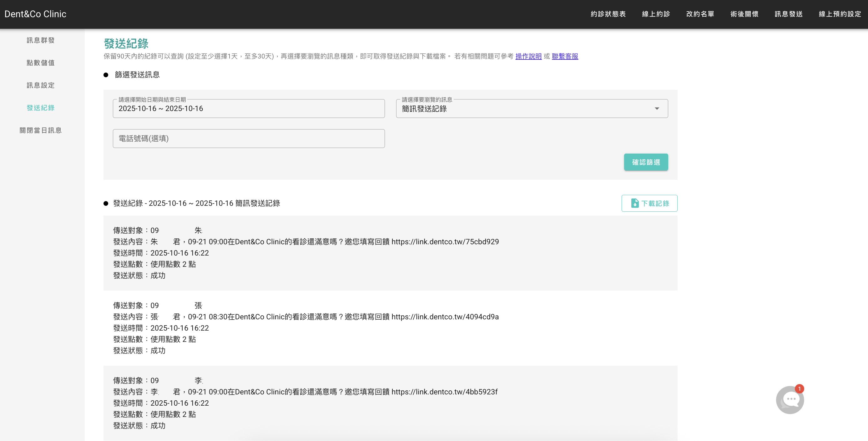Open the 操作說明 instructions link
This screenshot has width=868, height=441.
point(528,56)
